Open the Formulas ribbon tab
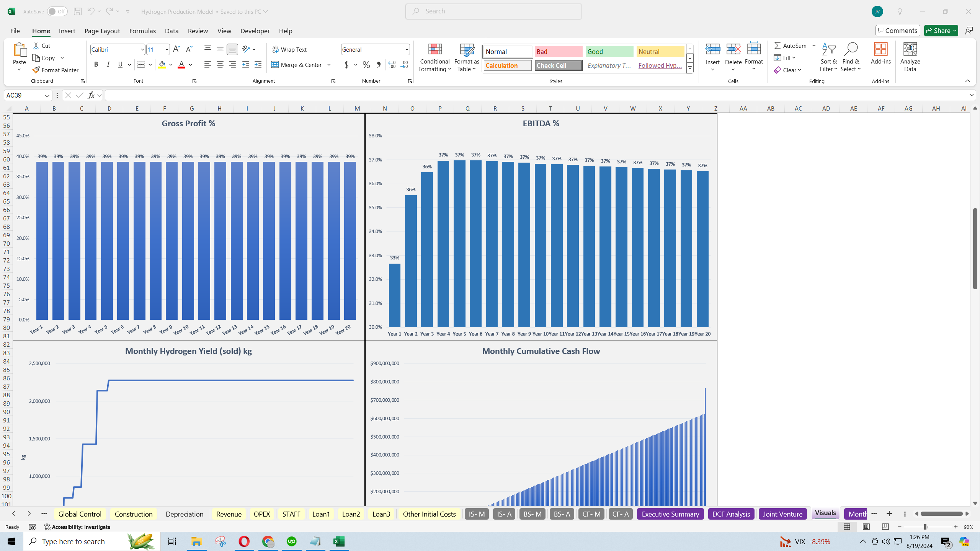Screen dimensions: 980x551 142,31
